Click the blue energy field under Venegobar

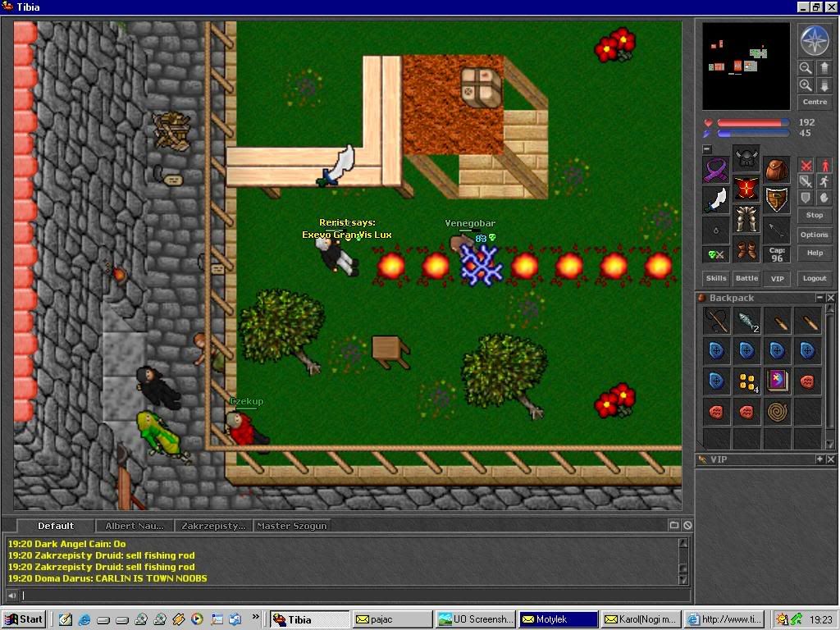(480, 265)
